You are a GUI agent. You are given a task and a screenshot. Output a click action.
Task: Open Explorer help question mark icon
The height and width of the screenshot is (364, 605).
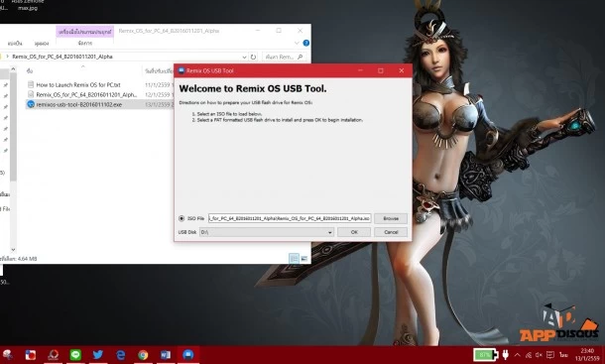pyautogui.click(x=306, y=43)
